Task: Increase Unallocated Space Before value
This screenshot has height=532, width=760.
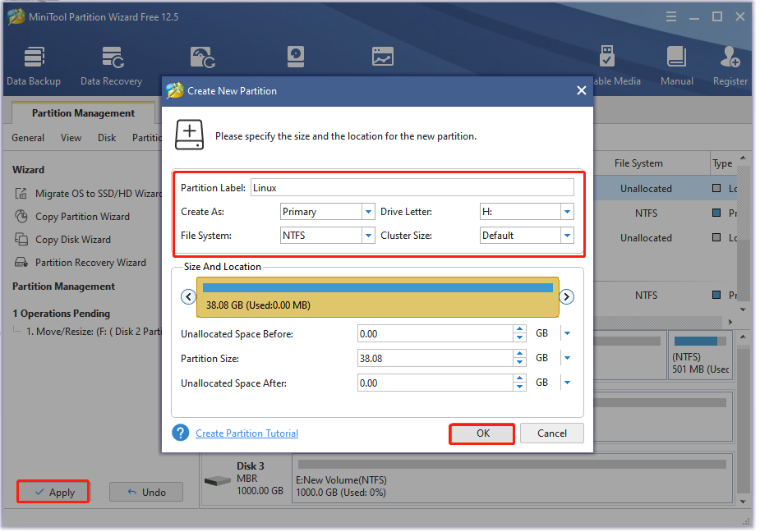Action: tap(520, 329)
